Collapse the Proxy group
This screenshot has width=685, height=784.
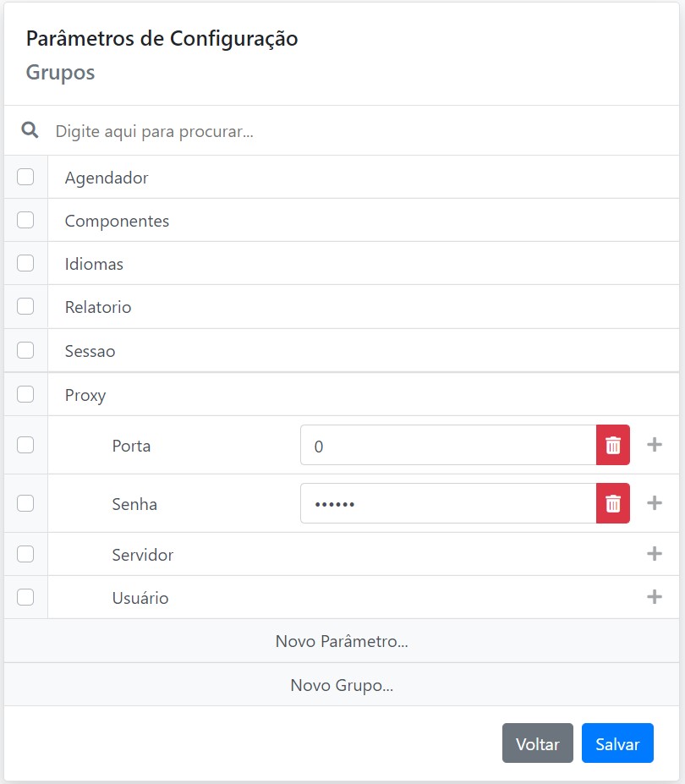85,395
